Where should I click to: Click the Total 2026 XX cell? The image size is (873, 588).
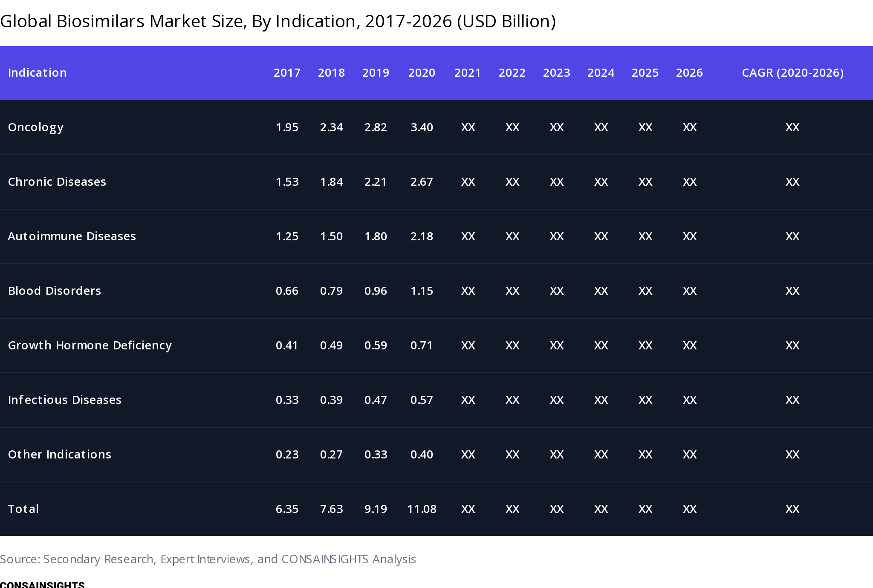(690, 509)
